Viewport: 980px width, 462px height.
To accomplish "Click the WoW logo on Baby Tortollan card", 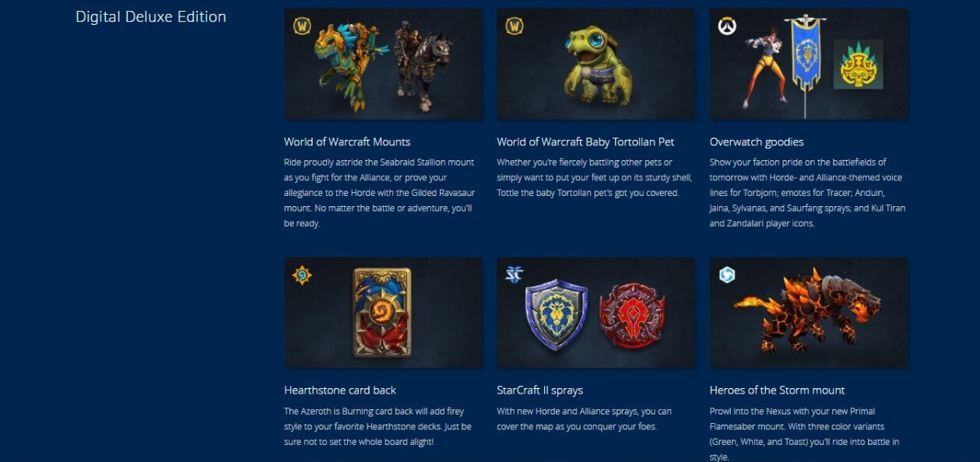I will tap(514, 26).
